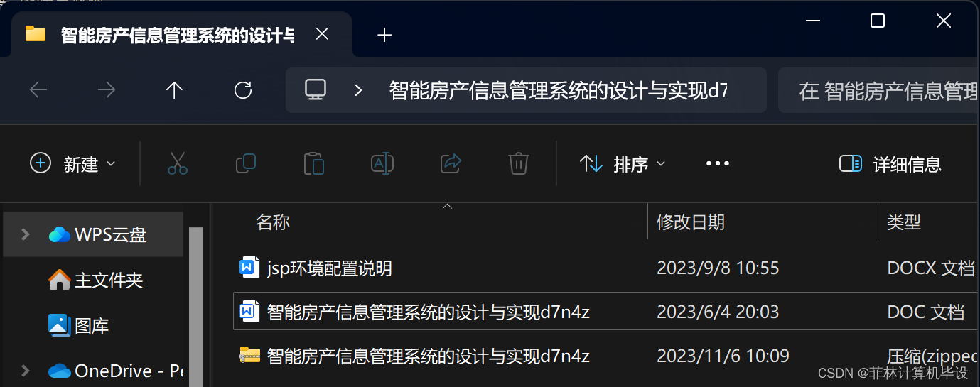Expand the OneDrive tree node
The image size is (980, 387).
[26, 371]
